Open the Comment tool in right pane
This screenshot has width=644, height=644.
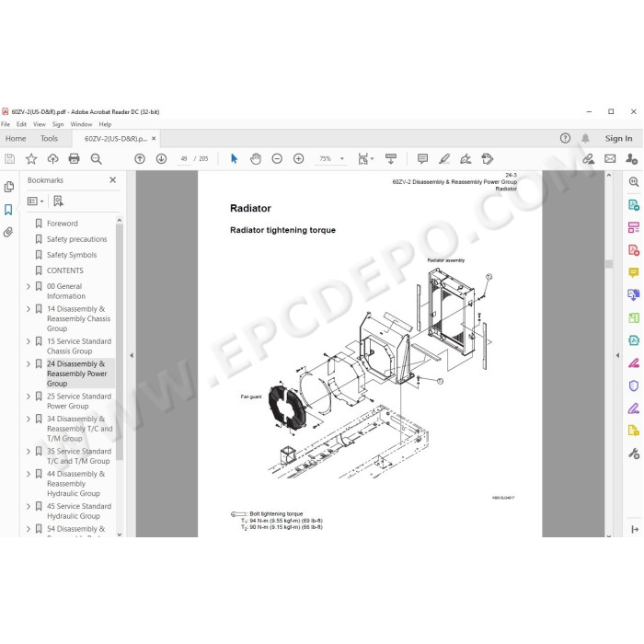[634, 272]
